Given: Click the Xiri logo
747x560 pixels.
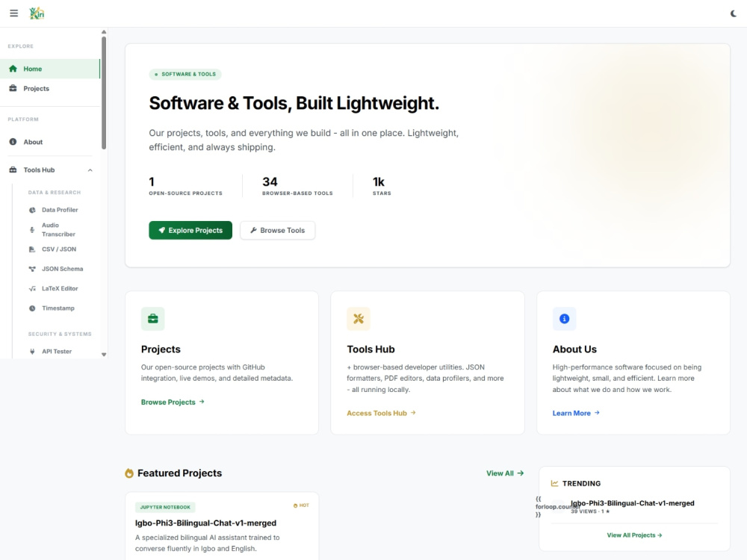Looking at the screenshot, I should (37, 13).
